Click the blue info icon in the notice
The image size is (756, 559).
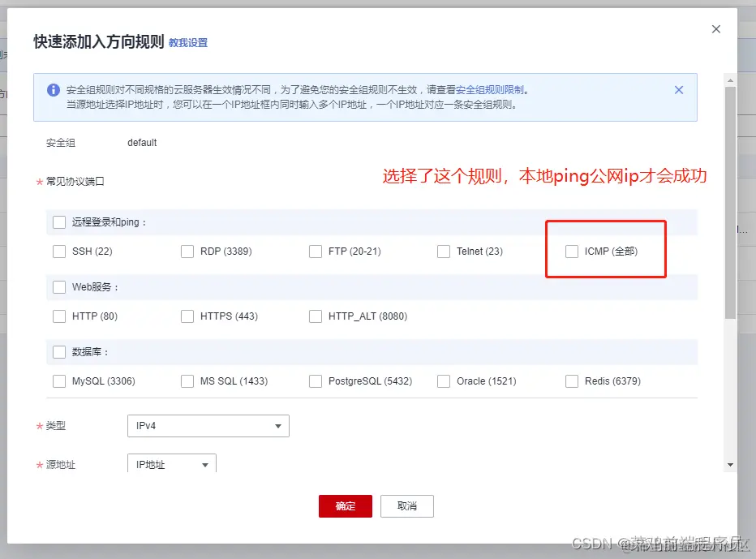coord(53,90)
